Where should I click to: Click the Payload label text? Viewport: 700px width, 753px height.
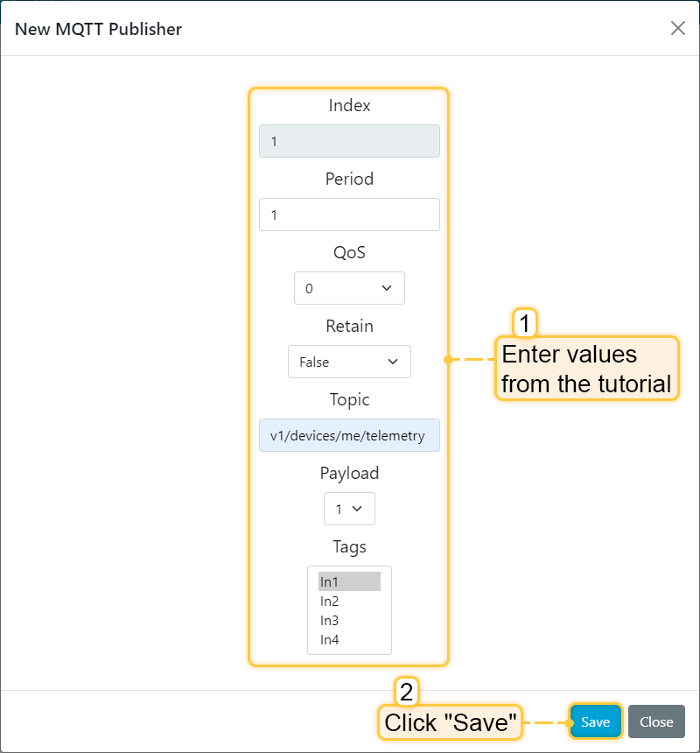coord(349,474)
